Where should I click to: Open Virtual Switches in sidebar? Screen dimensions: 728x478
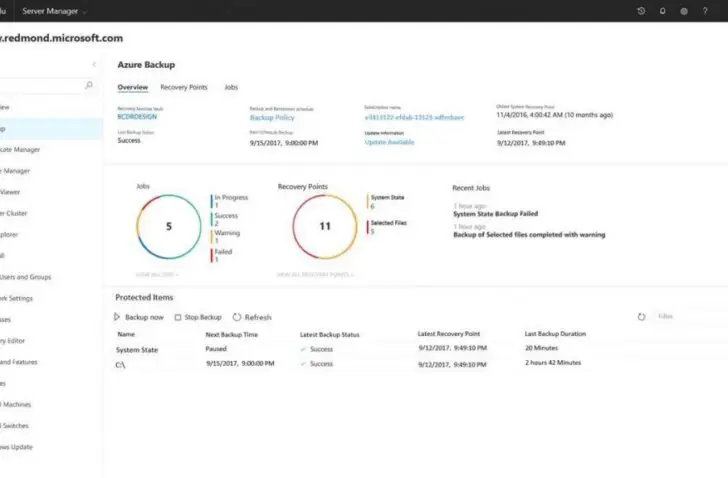tap(14, 426)
